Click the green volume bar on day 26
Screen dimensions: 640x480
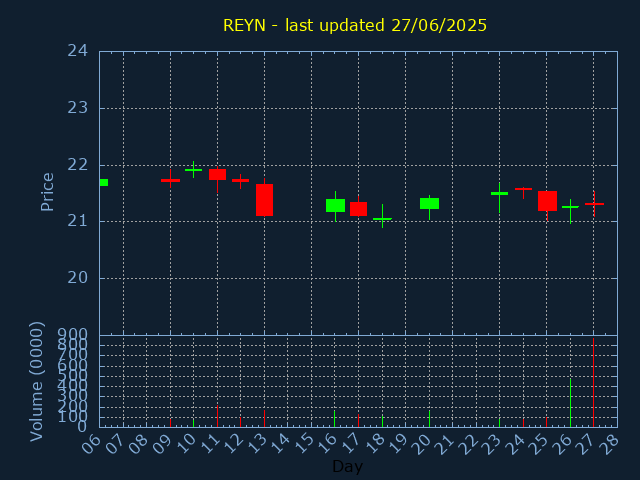570,402
